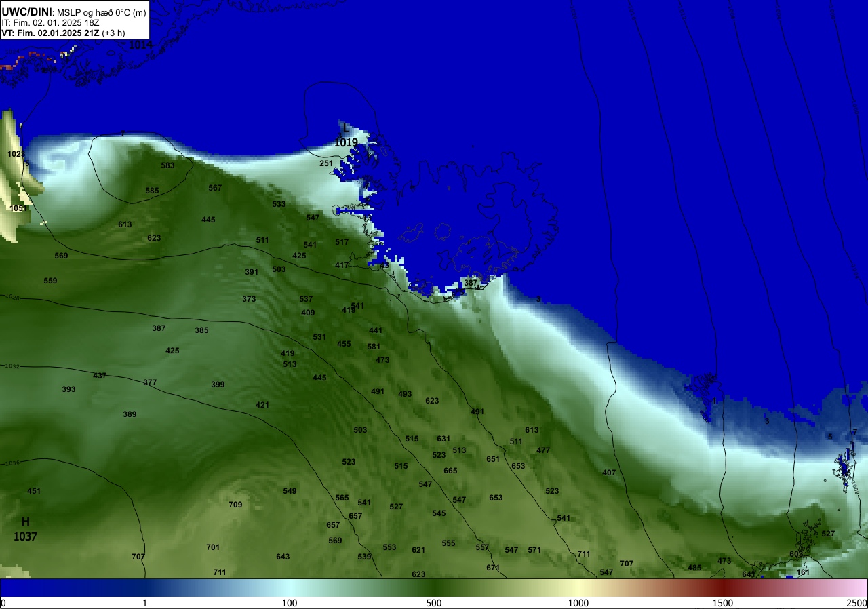The height and width of the screenshot is (609, 868).
Task: Click the 493 height value
Action: point(405,394)
